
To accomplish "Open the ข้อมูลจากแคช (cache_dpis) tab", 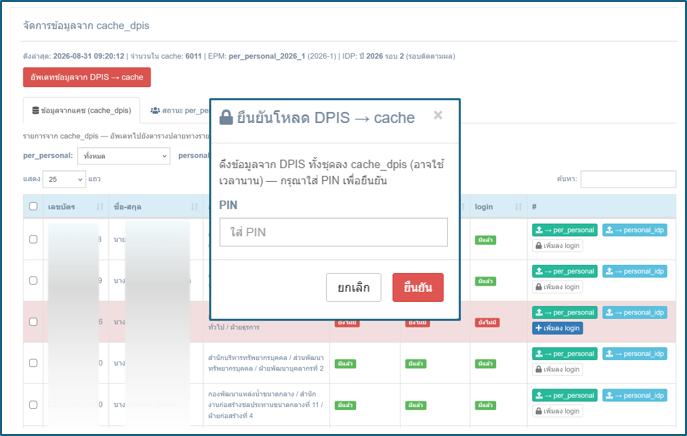I will click(81, 110).
